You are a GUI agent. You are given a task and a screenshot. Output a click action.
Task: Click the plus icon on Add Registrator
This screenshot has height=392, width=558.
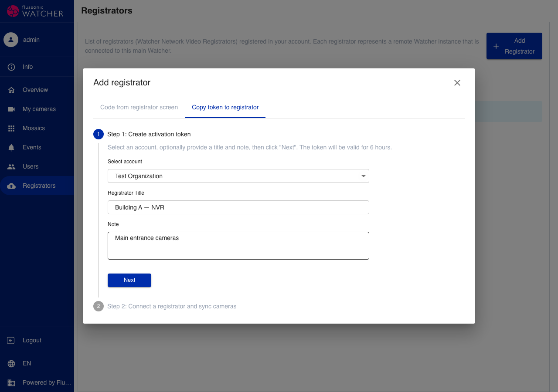[496, 46]
